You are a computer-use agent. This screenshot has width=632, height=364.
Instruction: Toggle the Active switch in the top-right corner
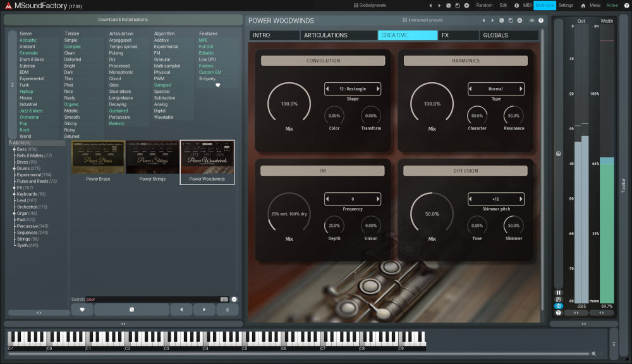(x=611, y=5)
